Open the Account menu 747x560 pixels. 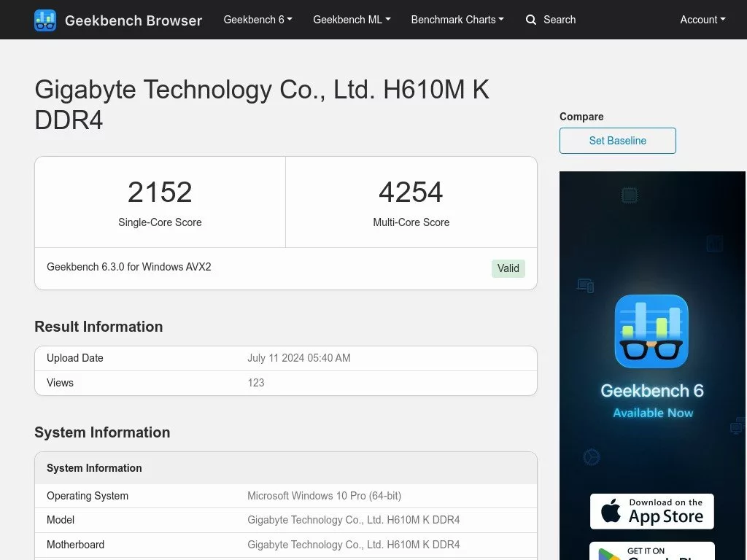[703, 20]
